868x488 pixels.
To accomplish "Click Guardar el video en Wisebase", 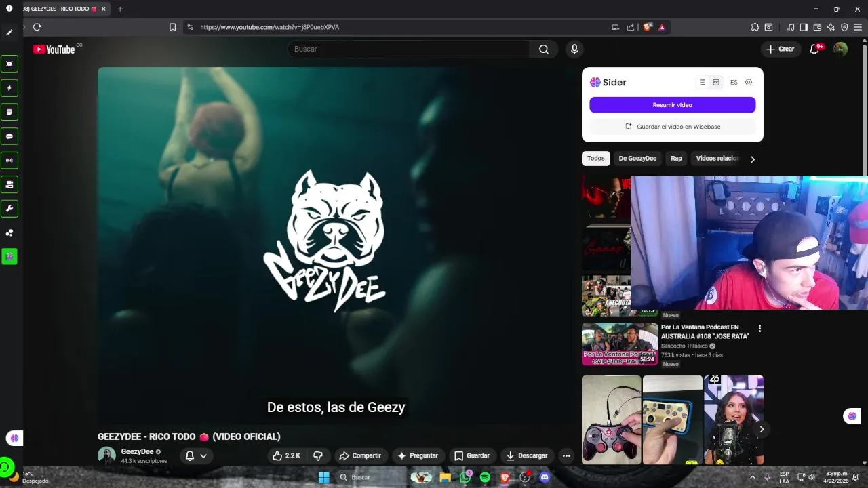I will pos(672,127).
